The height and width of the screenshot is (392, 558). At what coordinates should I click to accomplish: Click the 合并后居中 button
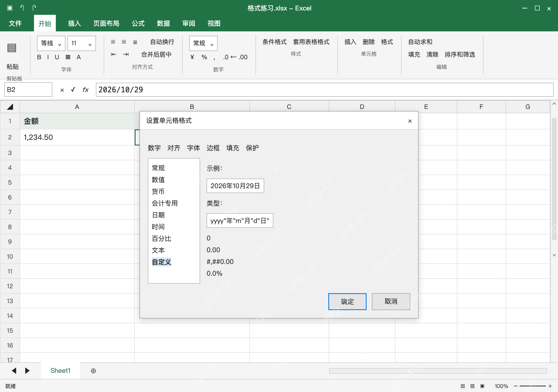click(157, 54)
